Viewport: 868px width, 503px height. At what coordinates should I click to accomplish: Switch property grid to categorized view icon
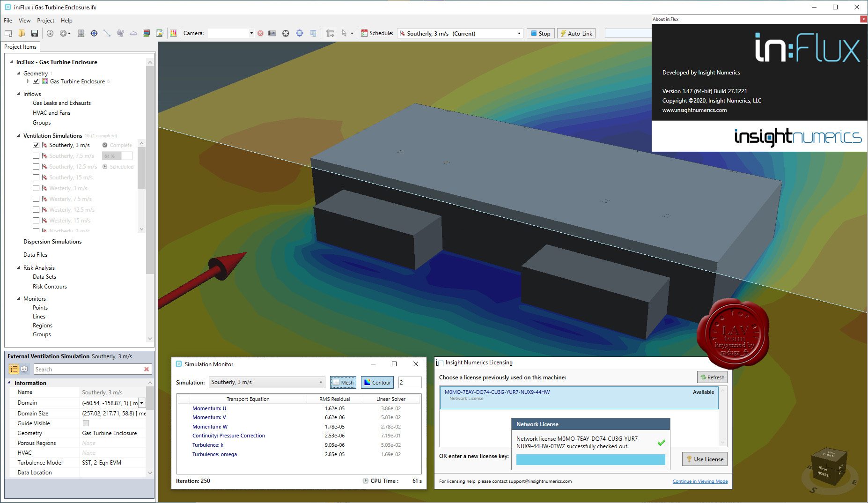coord(14,369)
